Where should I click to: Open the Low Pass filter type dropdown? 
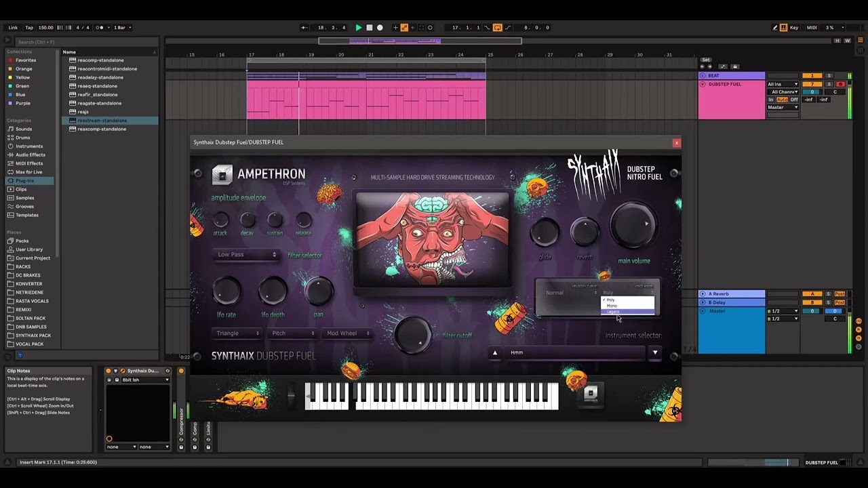pos(245,255)
